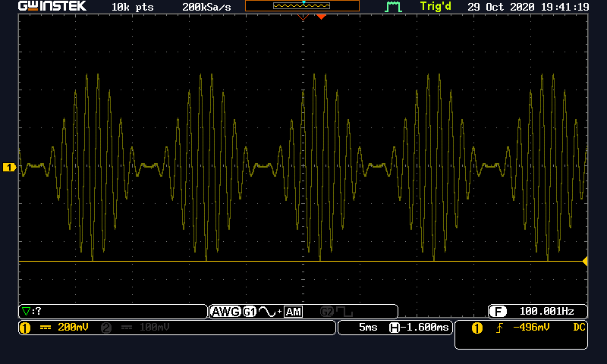607x364 pixels.
Task: Click the dimmed 100mV channel 2 scale
Action: (x=154, y=328)
